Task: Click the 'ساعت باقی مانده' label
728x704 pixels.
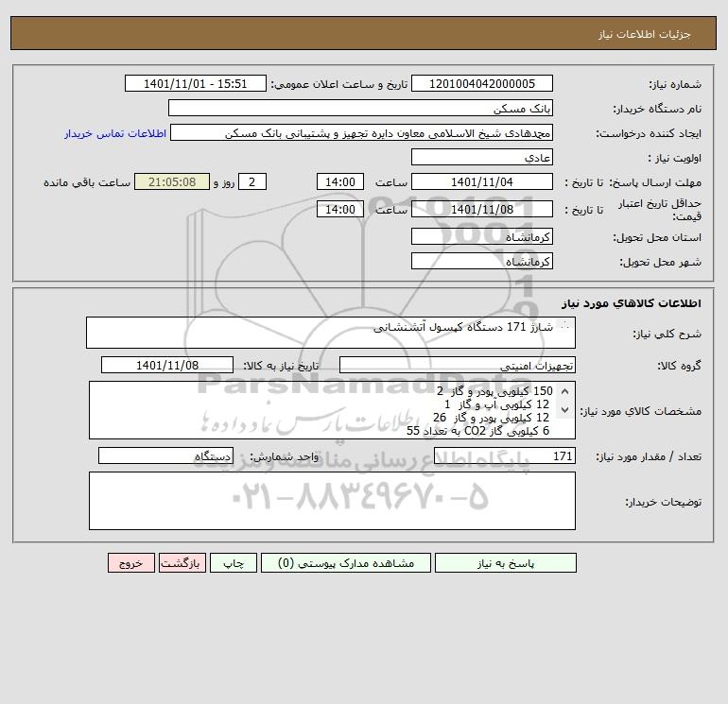Action: click(87, 182)
